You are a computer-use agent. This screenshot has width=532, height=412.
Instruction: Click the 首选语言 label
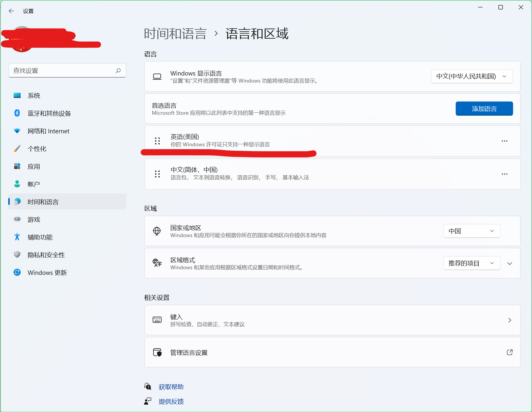click(x=164, y=105)
